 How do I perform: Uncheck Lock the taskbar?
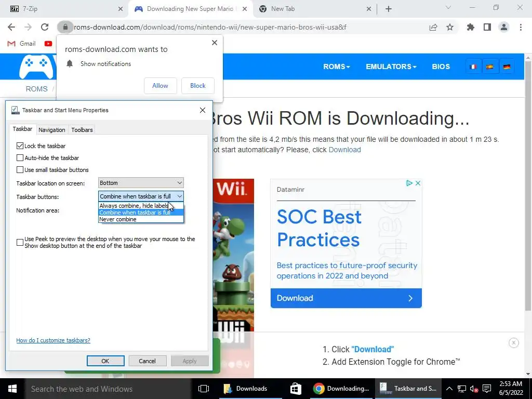tap(20, 146)
